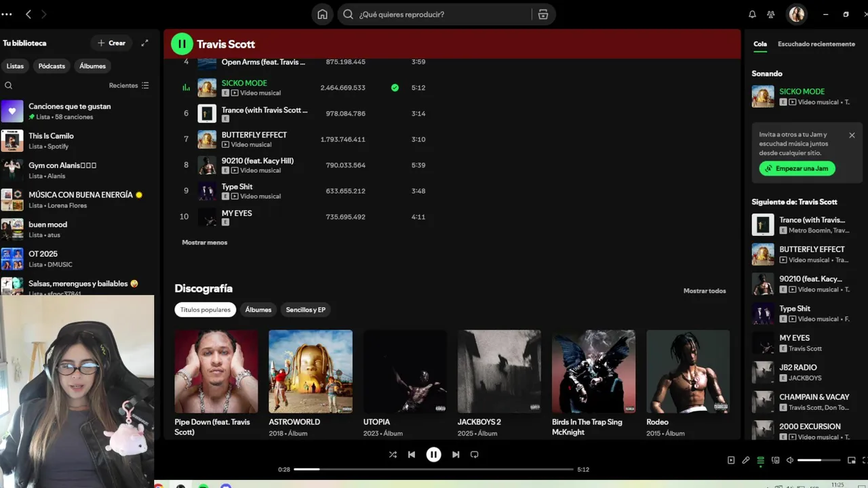The height and width of the screenshot is (488, 868).
Task: Open the Home page icon
Action: pos(322,14)
